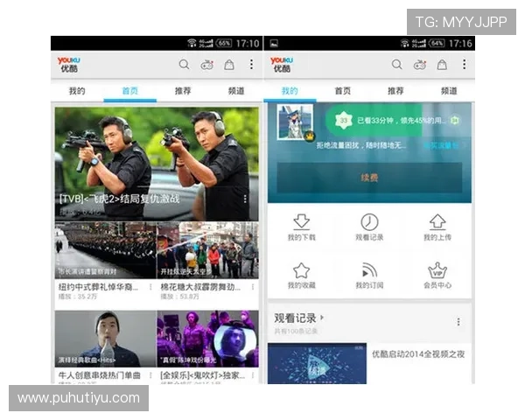This screenshot has height=420, width=525.
Task: Switch to 首页 tab on right phone
Action: (342, 91)
